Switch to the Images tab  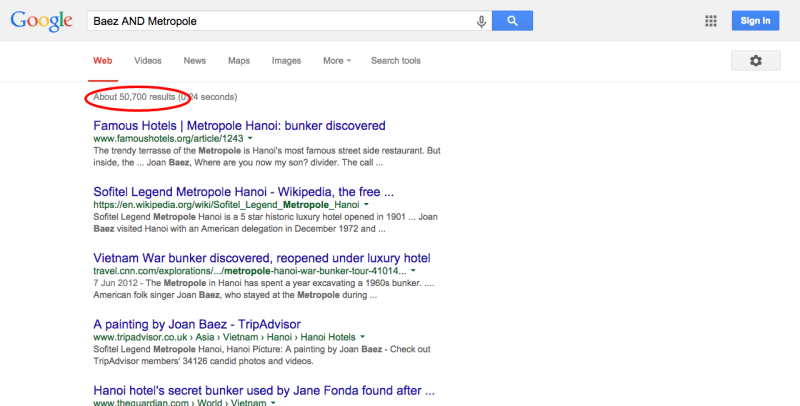286,61
